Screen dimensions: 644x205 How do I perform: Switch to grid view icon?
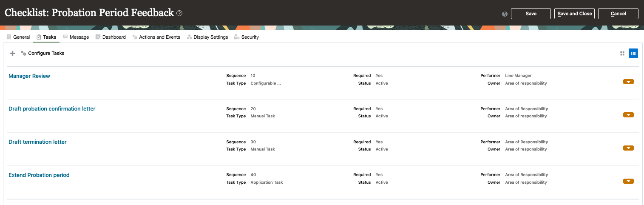tap(622, 54)
